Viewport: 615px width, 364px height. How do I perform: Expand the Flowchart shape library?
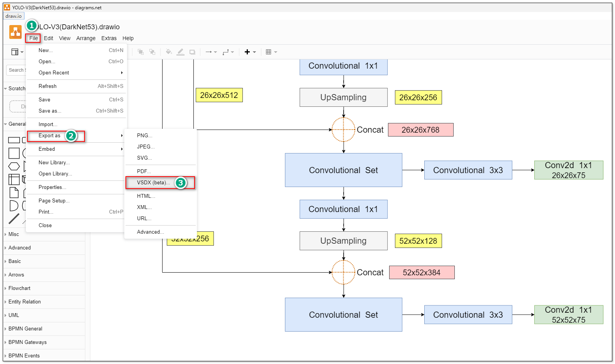(44, 288)
